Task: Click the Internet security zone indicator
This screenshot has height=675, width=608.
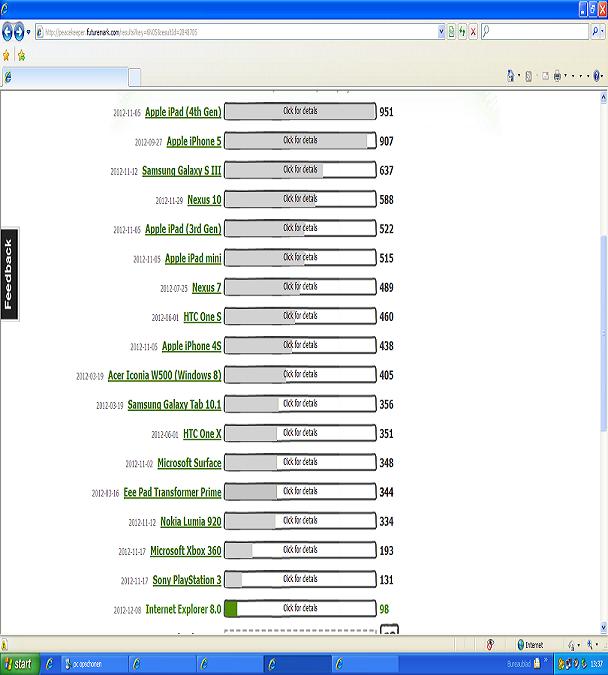Action: click(530, 644)
